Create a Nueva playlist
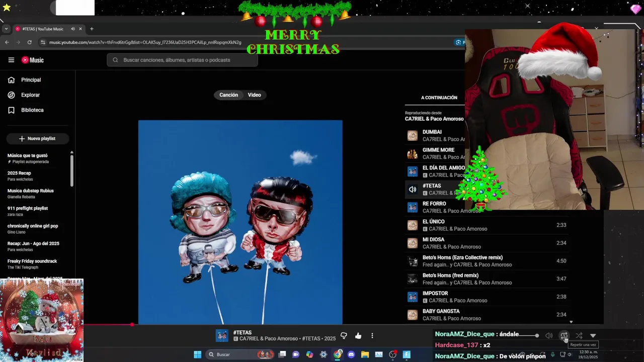The width and height of the screenshot is (644, 362). (x=38, y=139)
